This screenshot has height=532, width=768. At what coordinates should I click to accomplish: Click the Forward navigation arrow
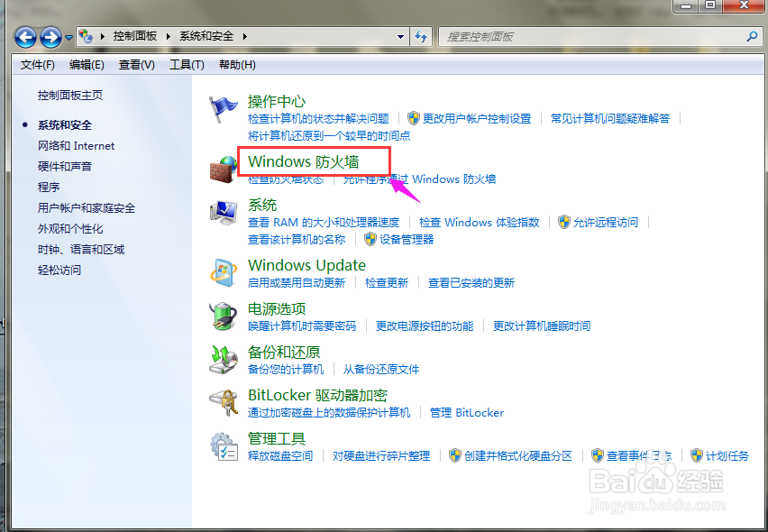50,37
